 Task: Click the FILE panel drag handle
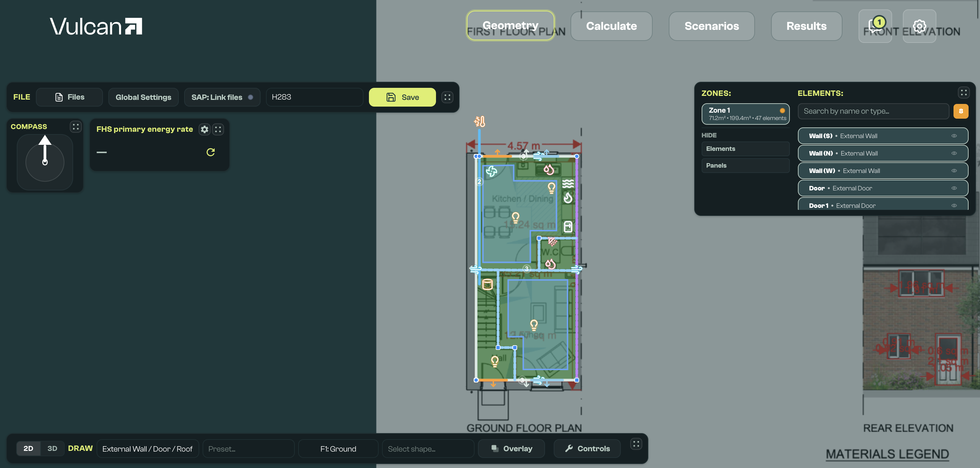[x=447, y=97]
